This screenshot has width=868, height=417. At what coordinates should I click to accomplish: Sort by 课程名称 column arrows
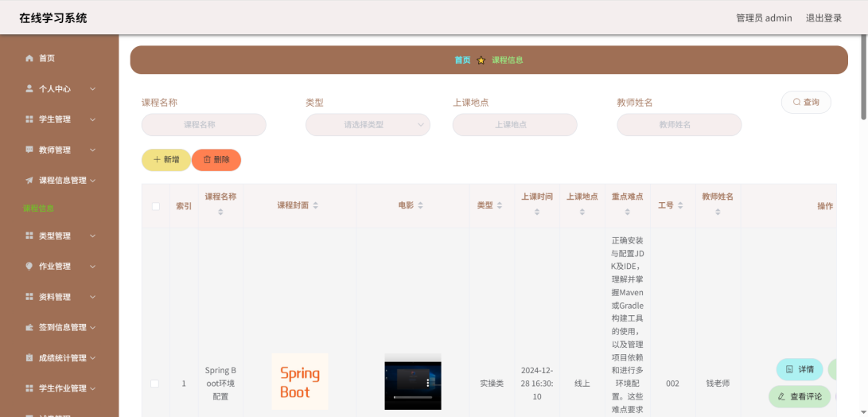pyautogui.click(x=220, y=212)
